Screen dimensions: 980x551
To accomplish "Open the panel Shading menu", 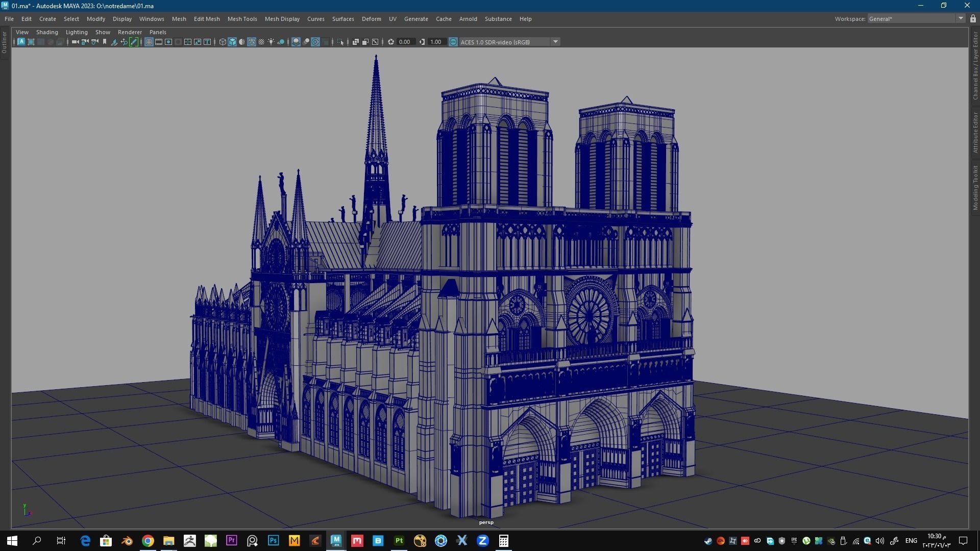I will [47, 32].
